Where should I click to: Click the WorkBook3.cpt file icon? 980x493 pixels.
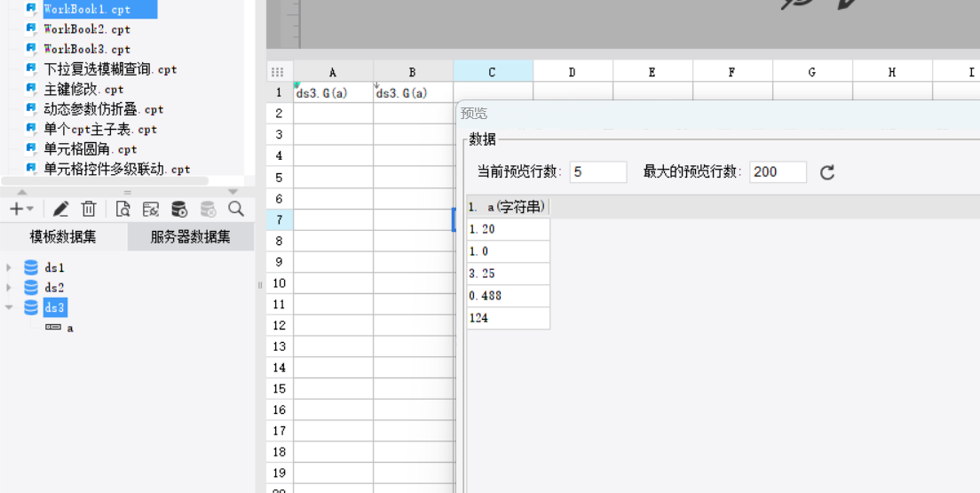tap(30, 49)
